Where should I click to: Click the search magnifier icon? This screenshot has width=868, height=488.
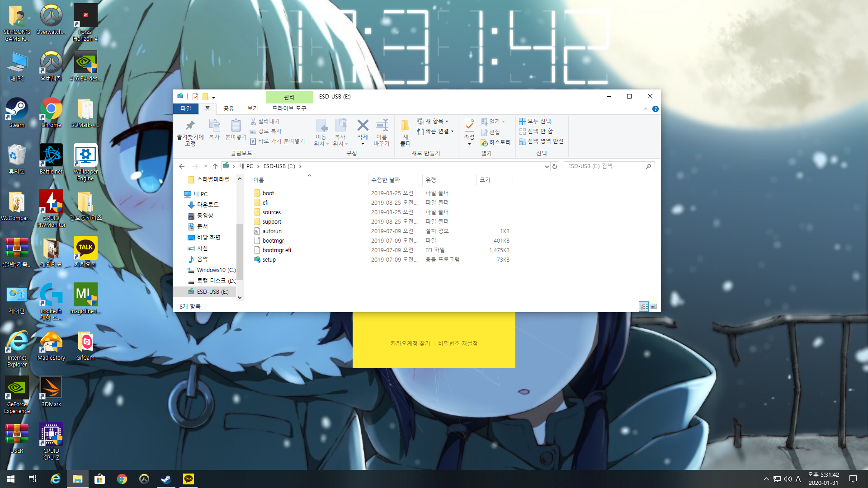(648, 166)
